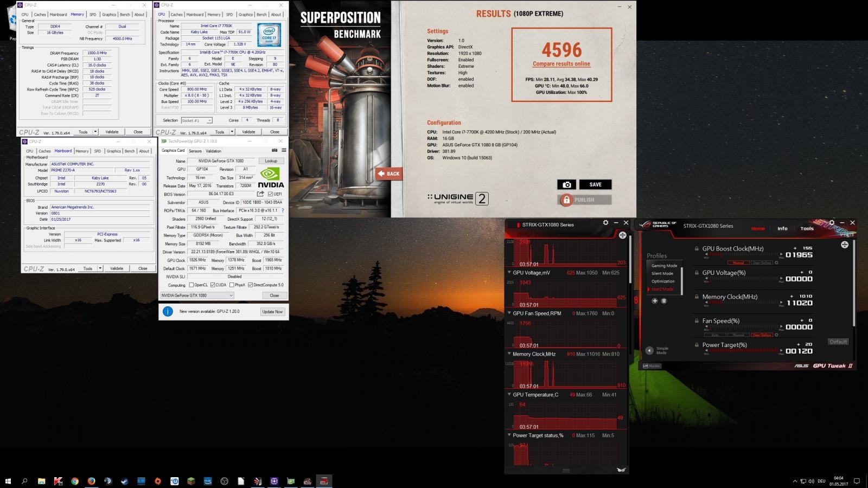Toggle the UEFI checkbox in GPU-Z

point(270,194)
